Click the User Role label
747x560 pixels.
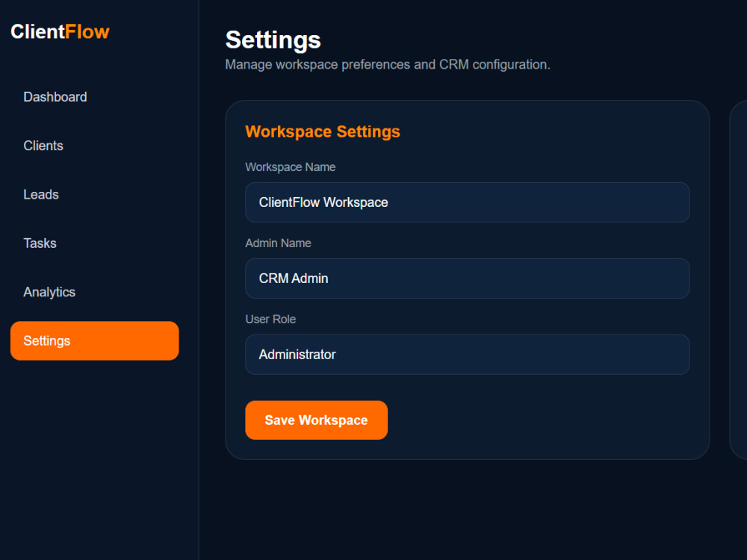tap(270, 320)
